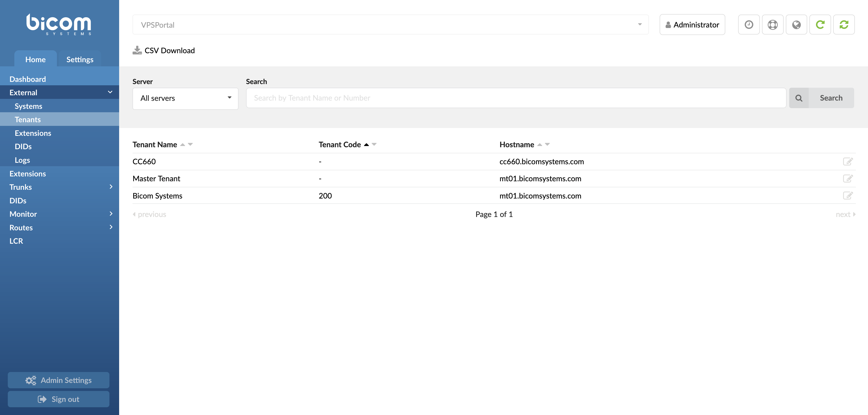Image resolution: width=868 pixels, height=415 pixels.
Task: Click the single-arrow green reload icon
Action: [820, 25]
